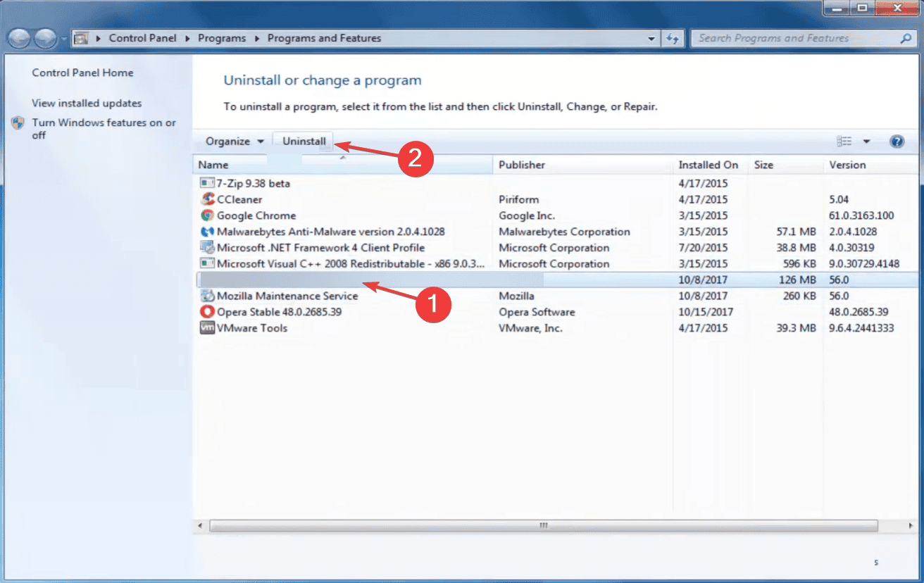The image size is (924, 583).
Task: Open the view options dropdown arrow
Action: click(866, 142)
